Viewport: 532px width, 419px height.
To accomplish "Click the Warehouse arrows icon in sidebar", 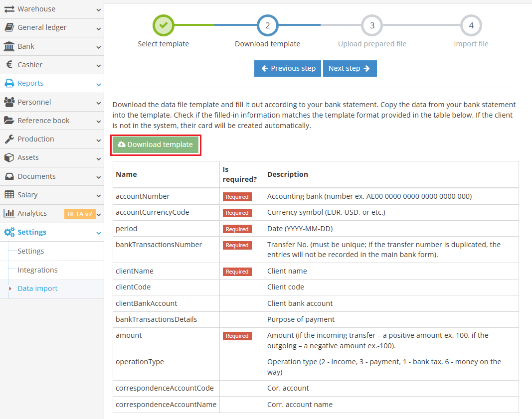I will point(9,9).
